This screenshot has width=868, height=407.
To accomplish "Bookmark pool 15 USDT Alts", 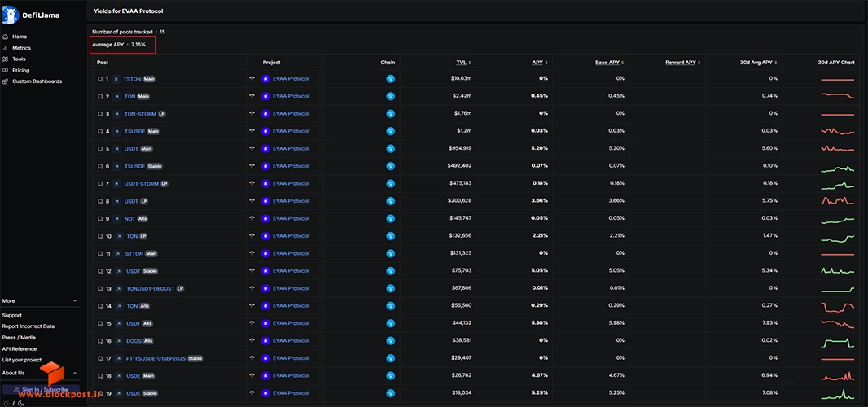I will point(99,323).
